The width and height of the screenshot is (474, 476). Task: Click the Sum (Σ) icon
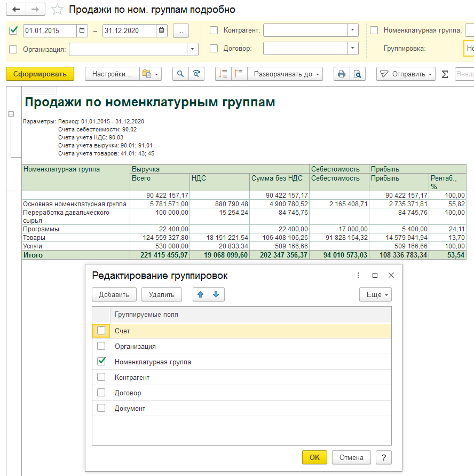445,74
